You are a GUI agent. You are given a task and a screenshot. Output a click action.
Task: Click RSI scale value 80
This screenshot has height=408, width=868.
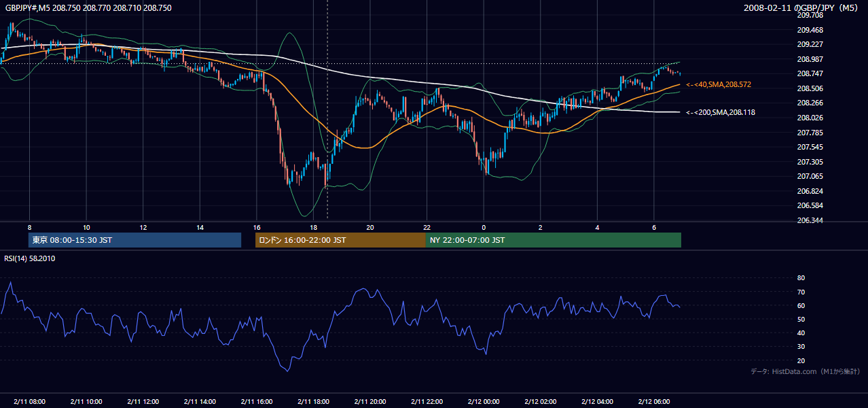tap(801, 278)
